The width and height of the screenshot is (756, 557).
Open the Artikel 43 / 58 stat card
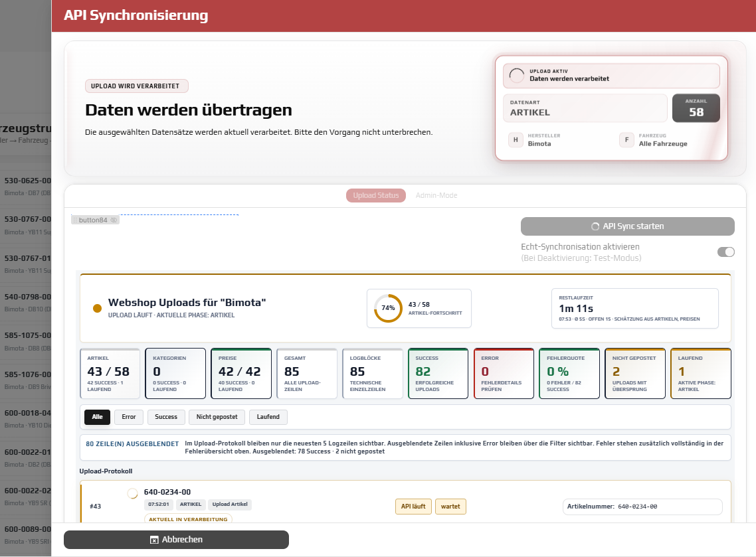click(x=110, y=373)
